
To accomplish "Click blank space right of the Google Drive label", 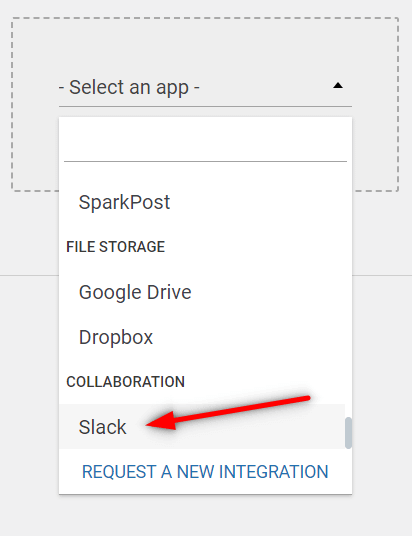I will point(268,292).
